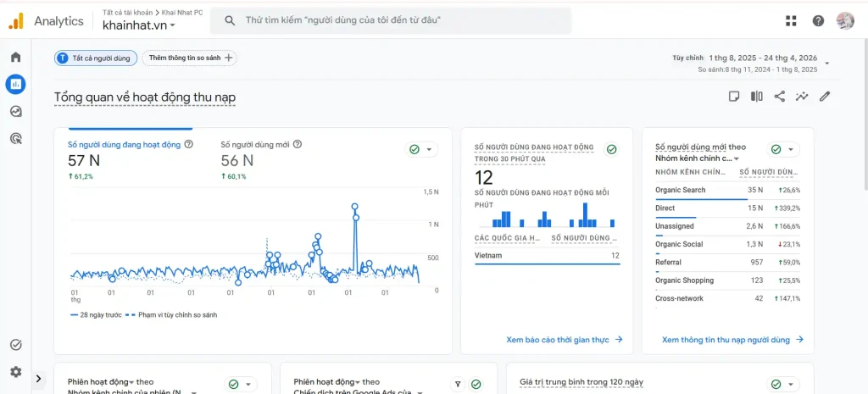The height and width of the screenshot is (394, 868).
Task: Click the 'Unassigned' channel row
Action: coord(727,226)
